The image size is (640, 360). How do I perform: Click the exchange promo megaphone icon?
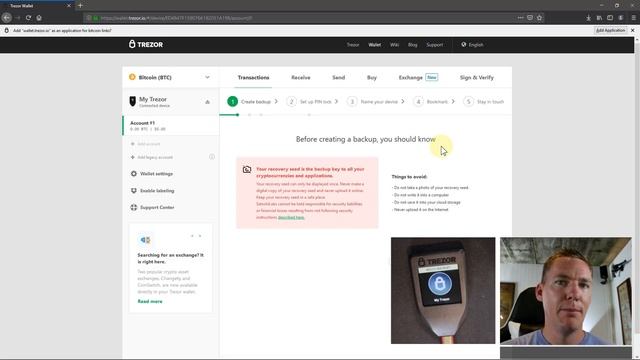click(145, 240)
